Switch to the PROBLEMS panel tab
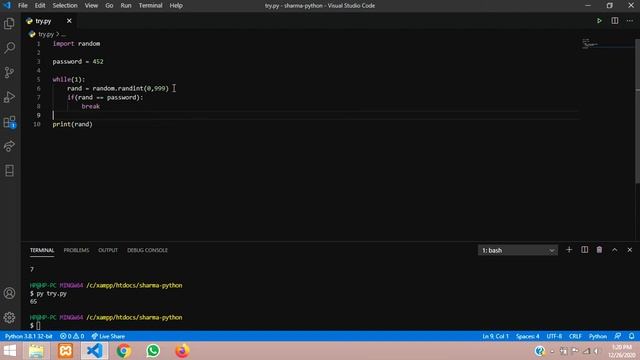Screen dimensions: 640x360 76,250
